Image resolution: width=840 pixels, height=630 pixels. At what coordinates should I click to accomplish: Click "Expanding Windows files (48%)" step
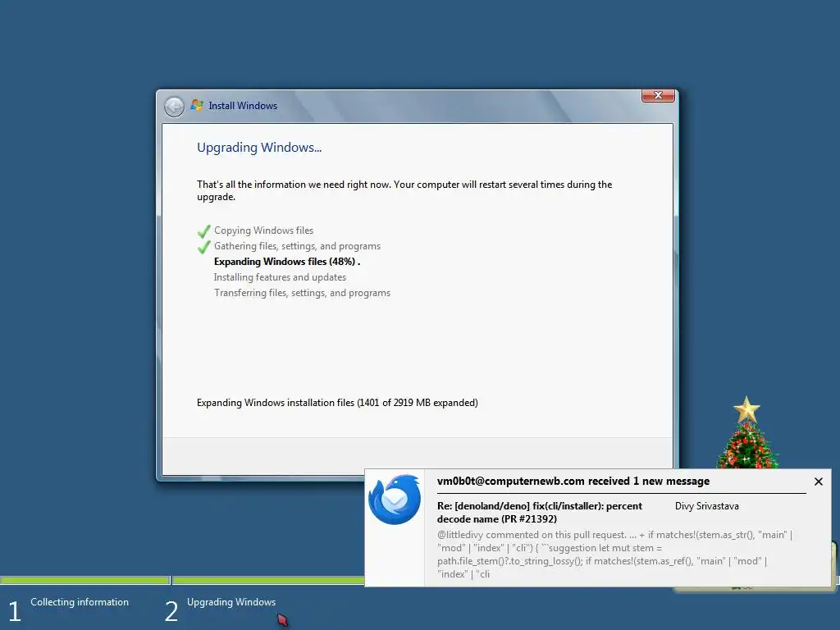(287, 262)
